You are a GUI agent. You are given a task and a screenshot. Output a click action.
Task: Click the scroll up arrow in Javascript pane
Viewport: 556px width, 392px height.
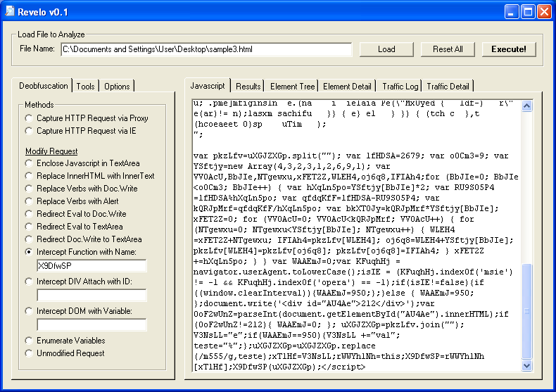[528, 104]
